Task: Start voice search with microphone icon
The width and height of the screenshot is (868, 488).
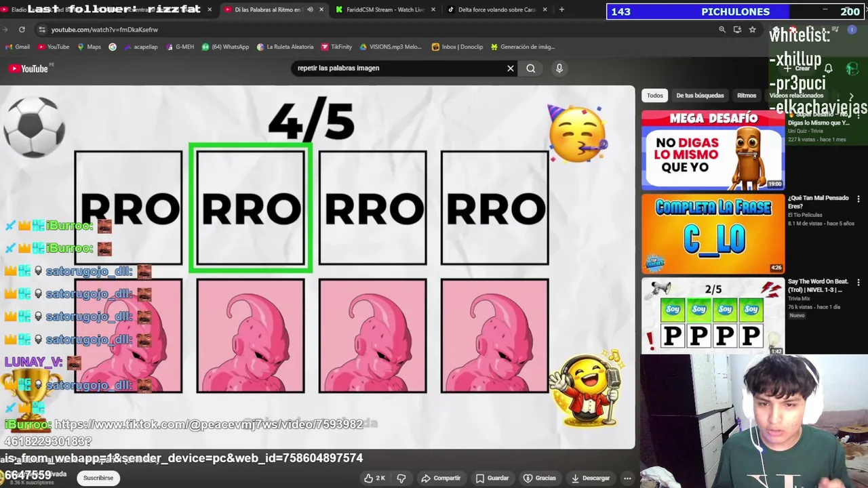Action: click(559, 68)
